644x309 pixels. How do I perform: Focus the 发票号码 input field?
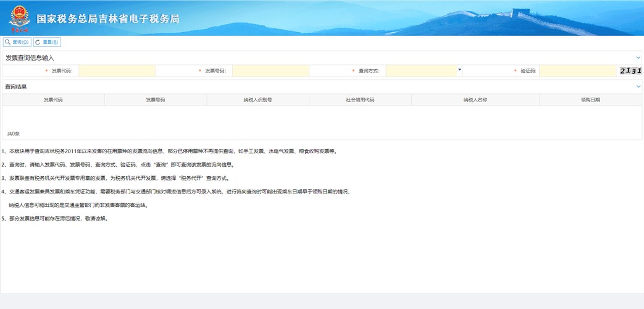pos(270,71)
